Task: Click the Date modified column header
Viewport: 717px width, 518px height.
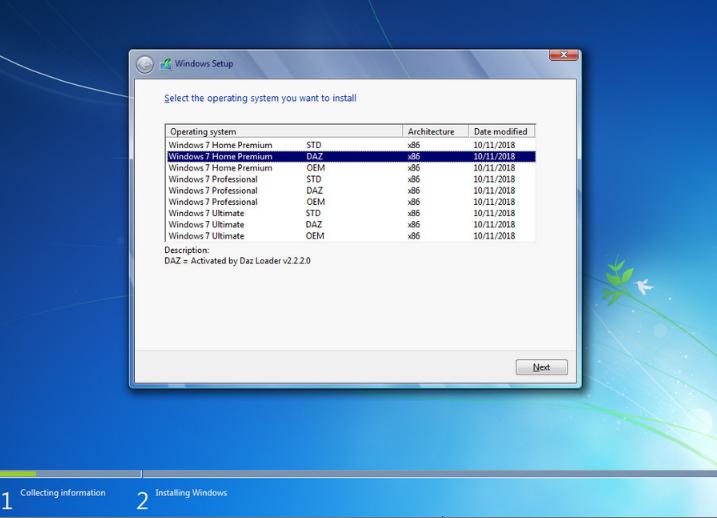Action: coord(501,132)
